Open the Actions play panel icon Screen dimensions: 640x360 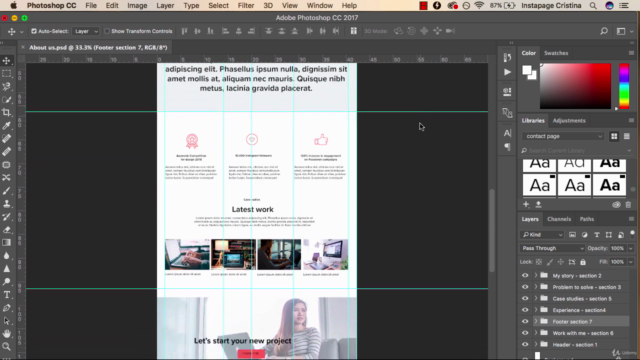point(507,72)
